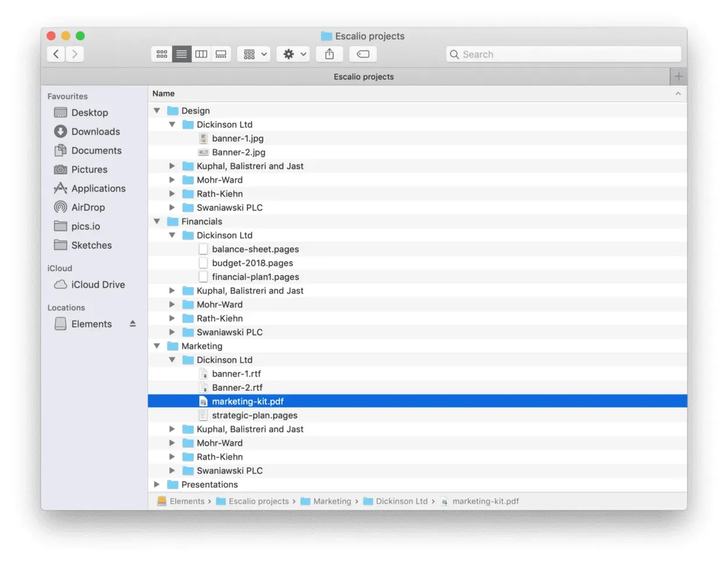Open AirDrop from the sidebar
Screen dimensions: 728x564
[x=89, y=207]
